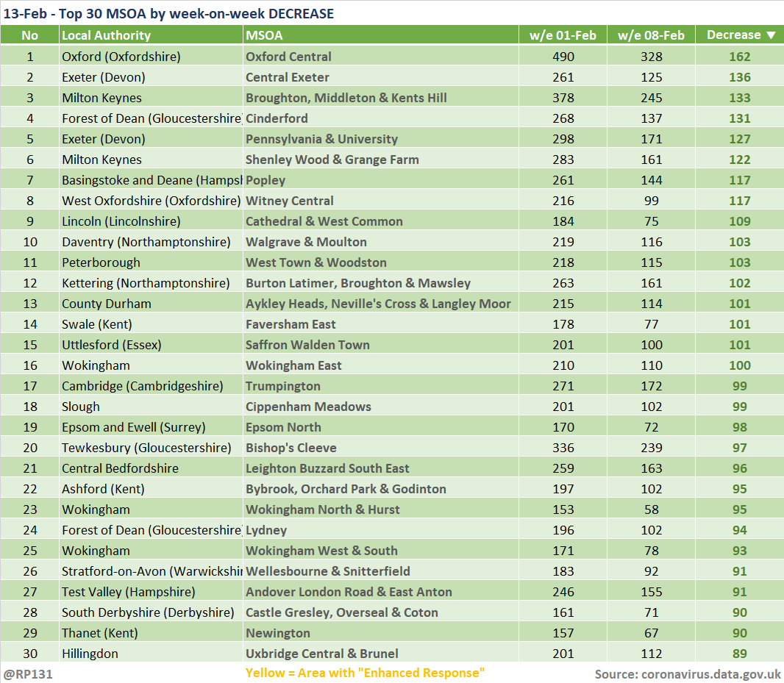Select the Hillingdon authority cell
Viewport: 784px width, 683px height.
point(151,654)
